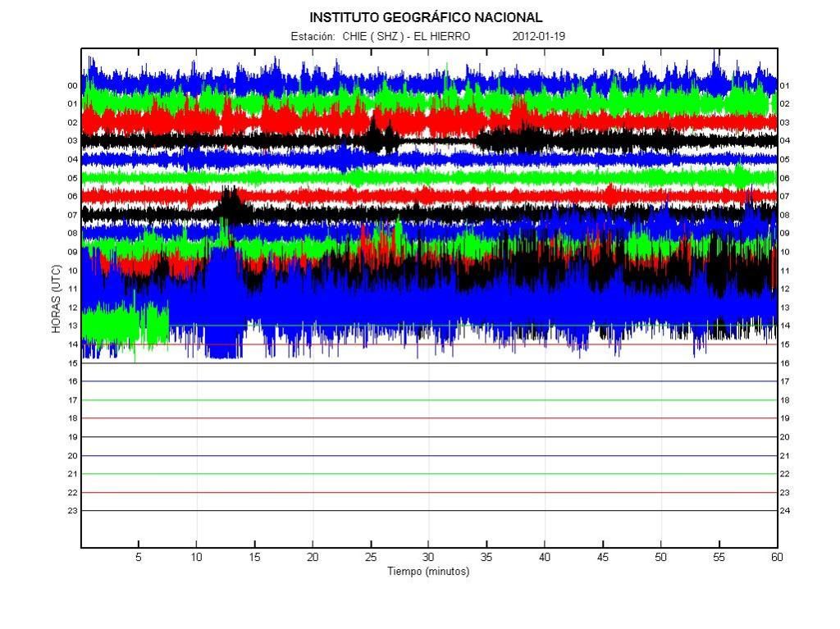
Task: Click the 00 hour label on left axis
Action: 72,85
